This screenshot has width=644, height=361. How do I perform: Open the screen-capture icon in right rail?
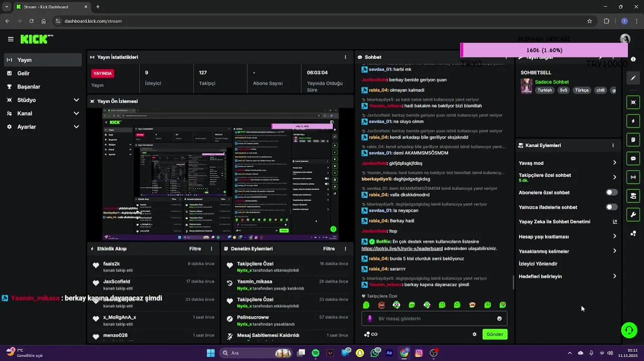pos(633,102)
